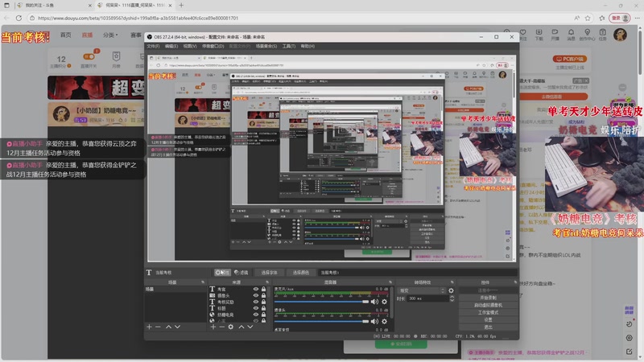This screenshot has height=362, width=644.
Task: Lock toggle for the 考核奖励 source
Action: click(264, 302)
